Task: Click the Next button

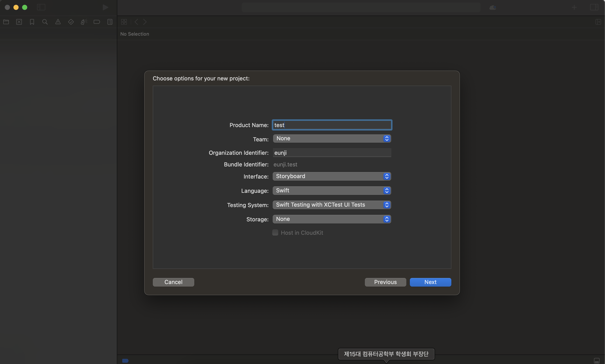Action: point(430,282)
